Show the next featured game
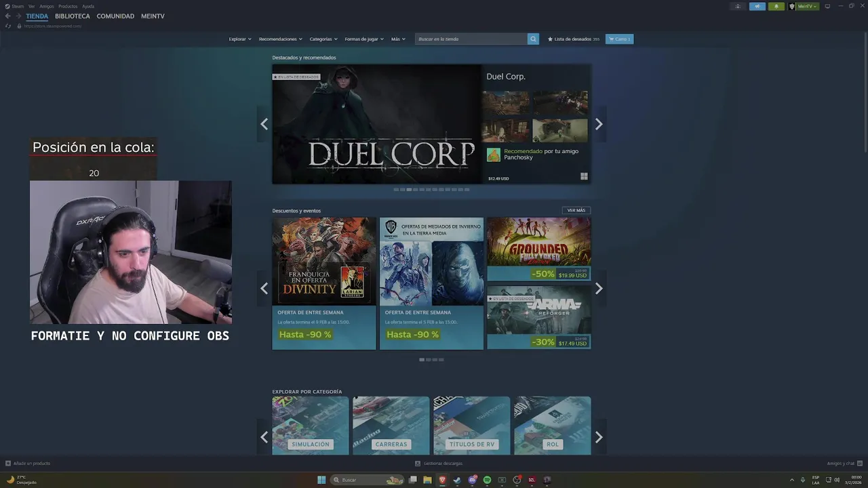The width and height of the screenshot is (868, 488). (x=599, y=124)
